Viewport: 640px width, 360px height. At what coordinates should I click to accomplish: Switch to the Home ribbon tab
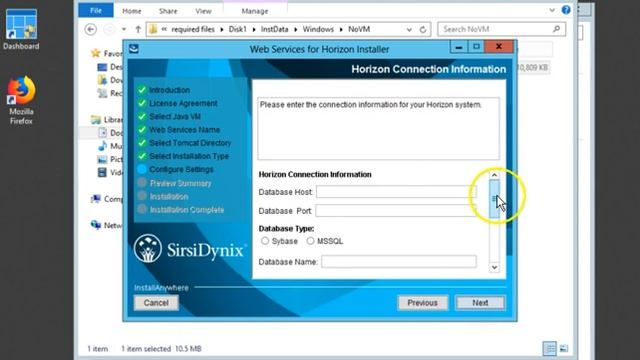(131, 11)
